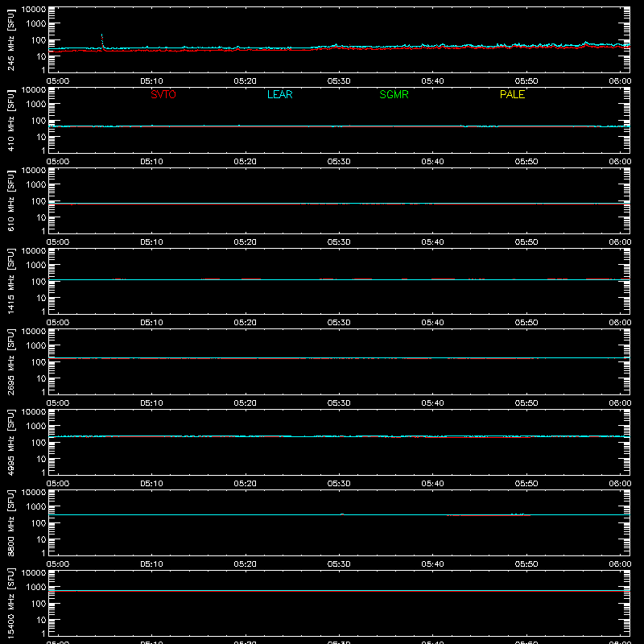Viewport: 644px width, 644px height.
Task: Click the 06:00 tick label under 2695 MHz plot
Action: pyautogui.click(x=620, y=403)
